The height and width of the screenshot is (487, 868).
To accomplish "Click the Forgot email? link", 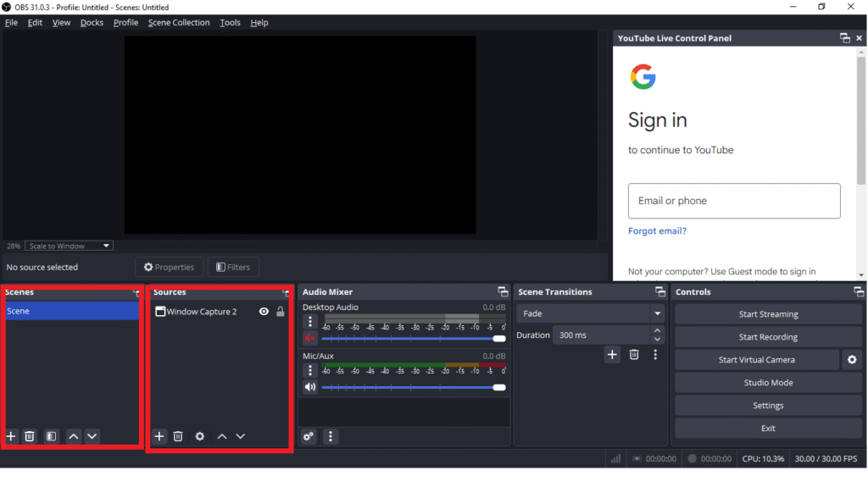I will (657, 230).
